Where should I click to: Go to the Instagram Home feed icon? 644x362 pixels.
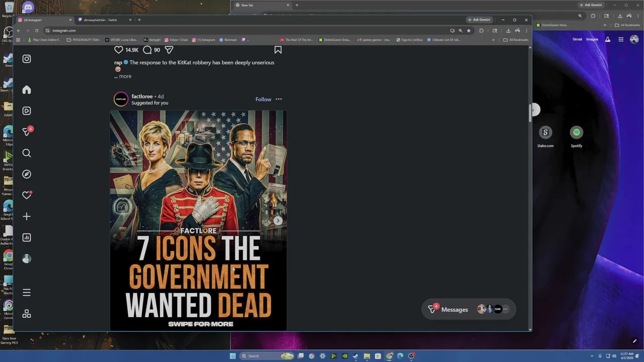[x=27, y=89]
